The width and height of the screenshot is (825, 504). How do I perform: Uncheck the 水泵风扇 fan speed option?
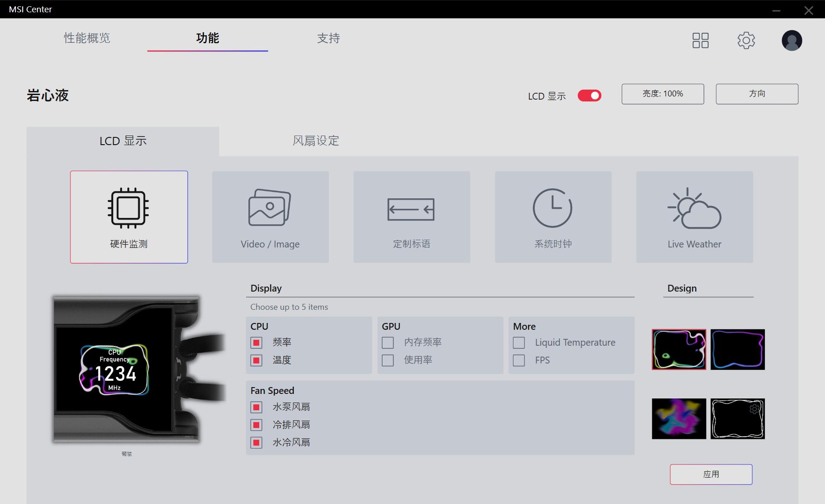(256, 407)
